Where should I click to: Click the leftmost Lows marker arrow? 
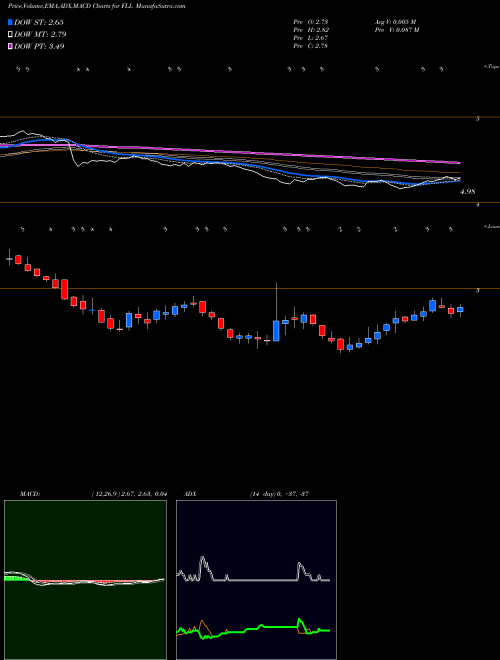pyautogui.click(x=23, y=229)
